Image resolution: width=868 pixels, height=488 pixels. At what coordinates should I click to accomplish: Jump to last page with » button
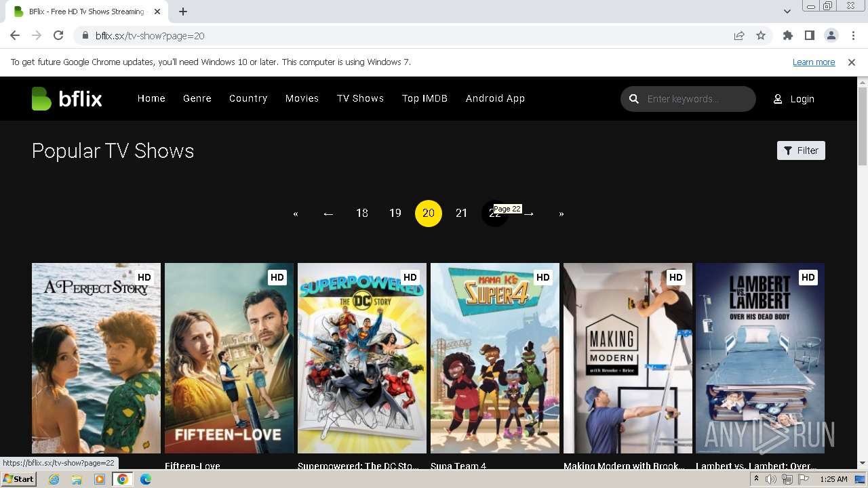pos(561,213)
